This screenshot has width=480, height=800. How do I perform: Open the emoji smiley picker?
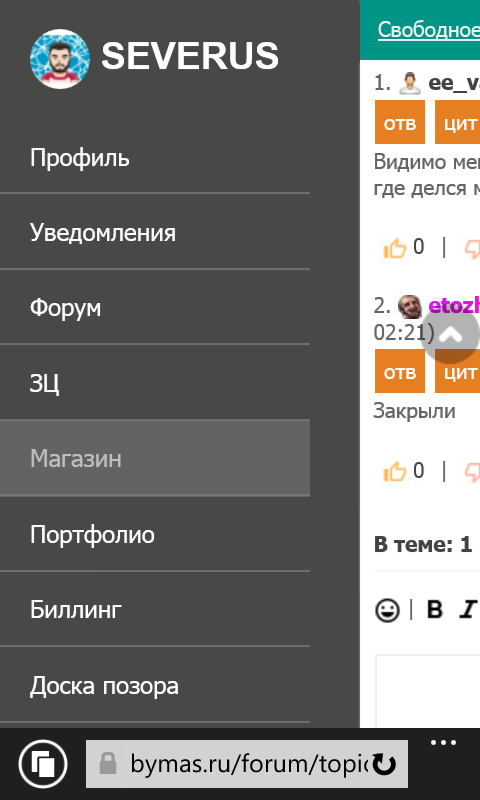(x=387, y=610)
